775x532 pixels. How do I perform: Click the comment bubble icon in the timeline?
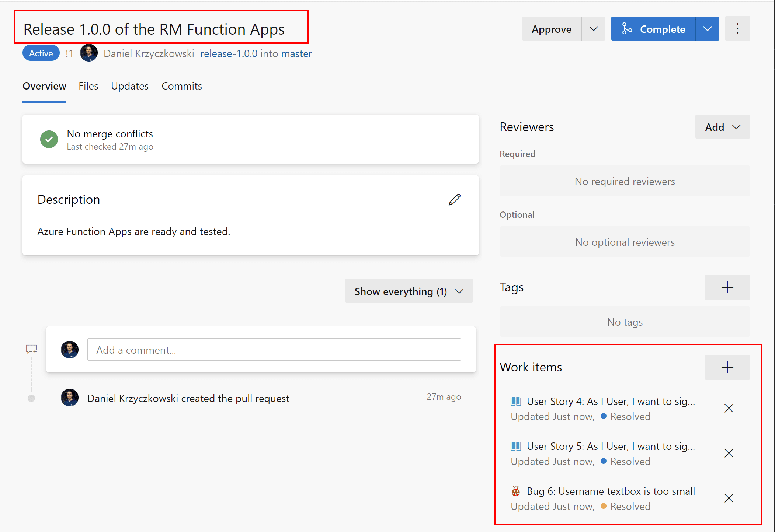31,349
